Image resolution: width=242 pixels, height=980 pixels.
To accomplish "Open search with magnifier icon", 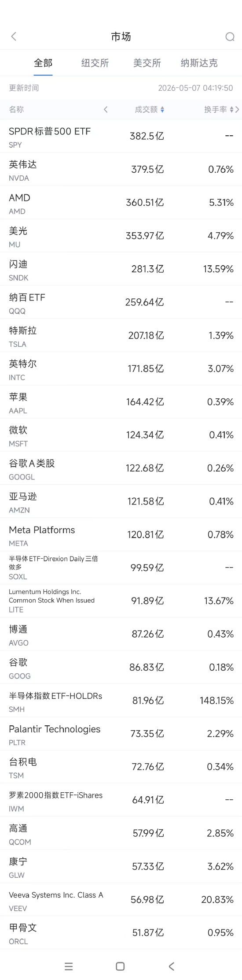I will (230, 37).
